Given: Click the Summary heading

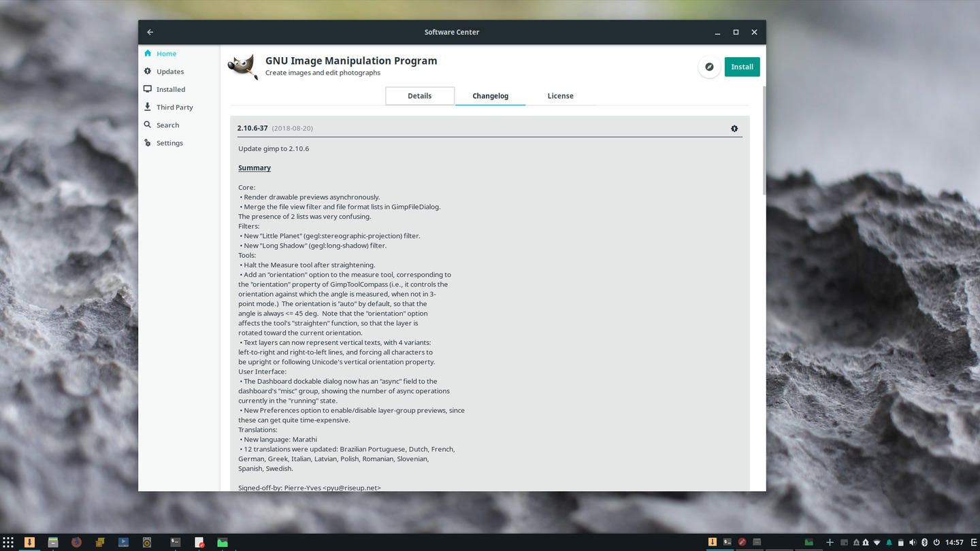Looking at the screenshot, I should click(x=255, y=168).
